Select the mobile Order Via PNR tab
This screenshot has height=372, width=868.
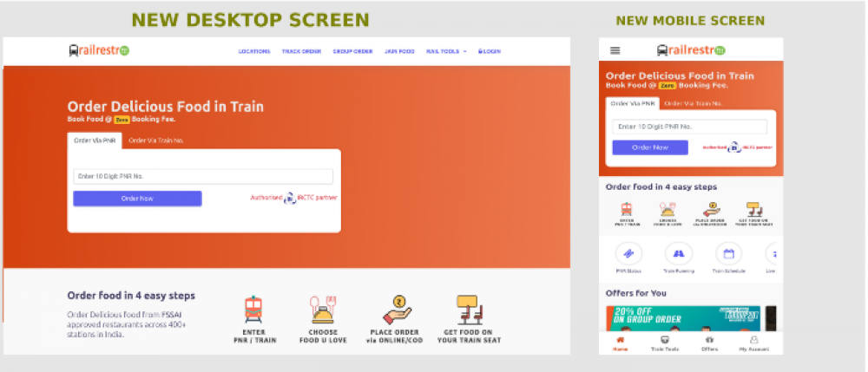(x=630, y=103)
